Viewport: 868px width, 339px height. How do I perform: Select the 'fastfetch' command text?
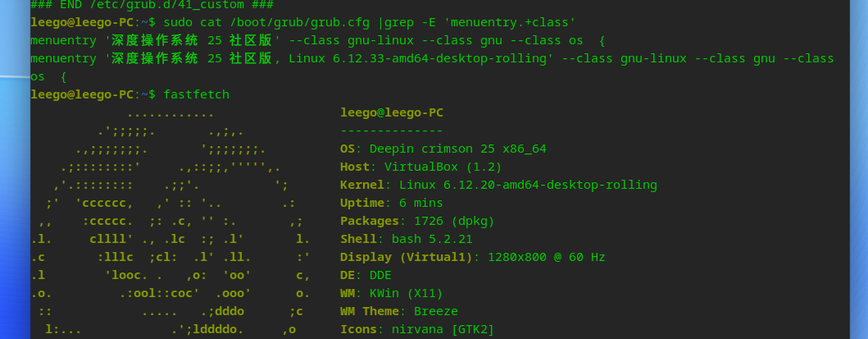(x=196, y=94)
